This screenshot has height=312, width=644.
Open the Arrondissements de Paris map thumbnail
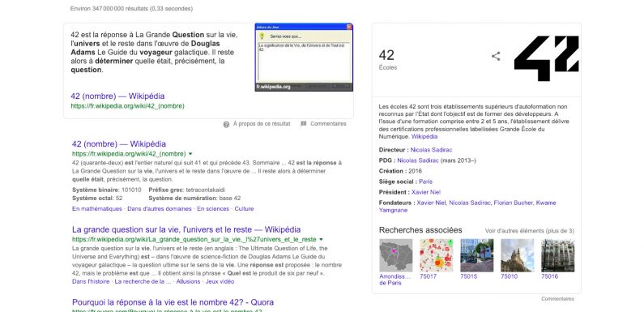pyautogui.click(x=395, y=255)
